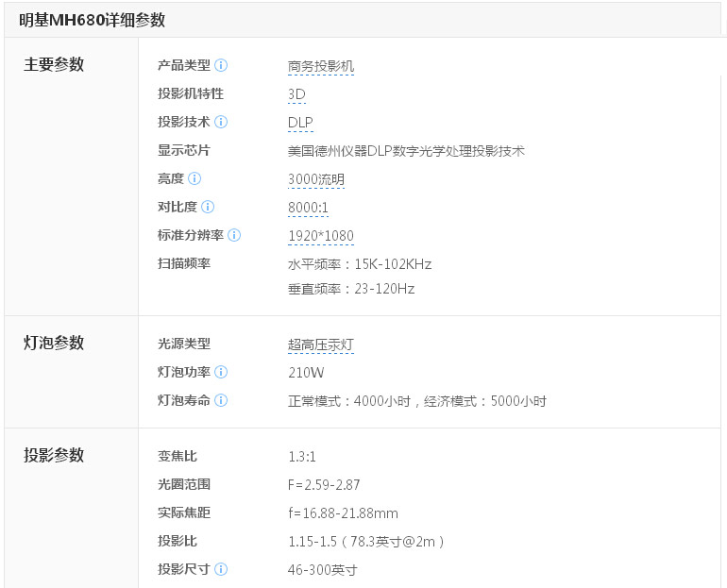The image size is (727, 588).
Task: Open the 1920*1080 resolution link
Action: tap(321, 236)
